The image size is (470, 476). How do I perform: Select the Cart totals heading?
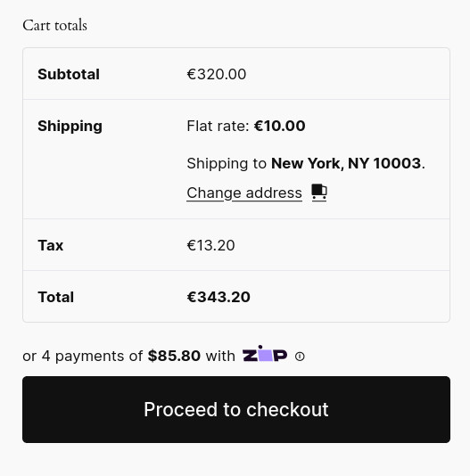coord(55,25)
